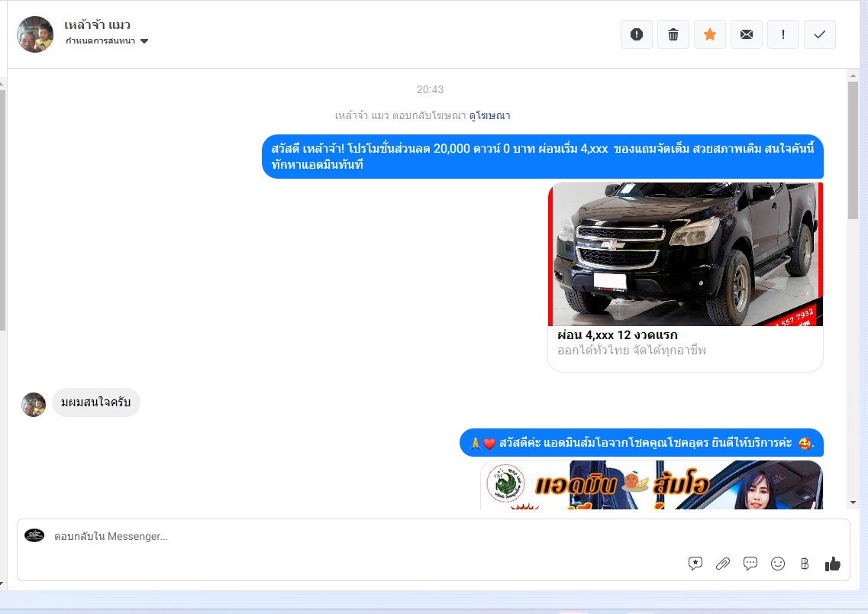Toggle the orange star follow-up marker
This screenshot has height=614, width=868.
[710, 34]
